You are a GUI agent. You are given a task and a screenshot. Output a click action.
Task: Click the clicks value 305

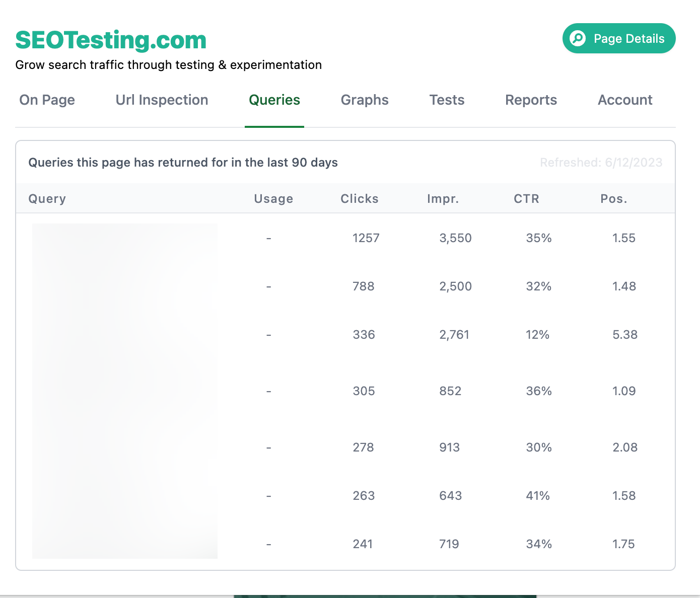[364, 391]
